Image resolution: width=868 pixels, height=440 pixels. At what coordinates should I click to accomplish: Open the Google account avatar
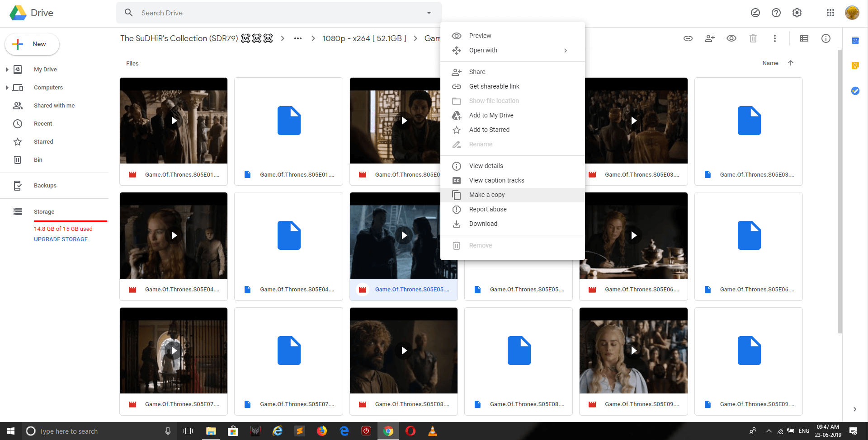coord(852,13)
